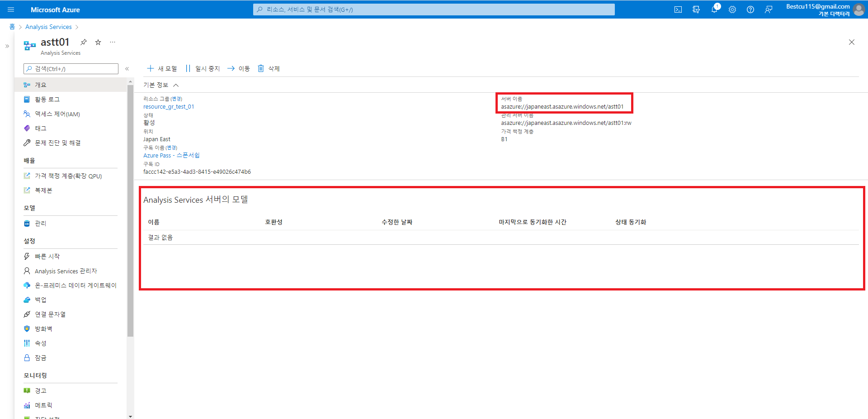Click the 이동 button
The image size is (868, 419).
(x=238, y=68)
